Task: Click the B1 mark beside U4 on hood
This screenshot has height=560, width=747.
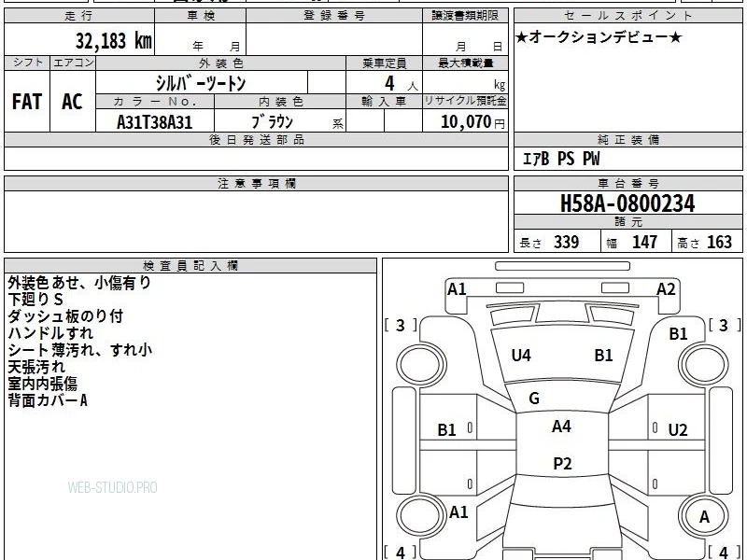Action: 603,356
